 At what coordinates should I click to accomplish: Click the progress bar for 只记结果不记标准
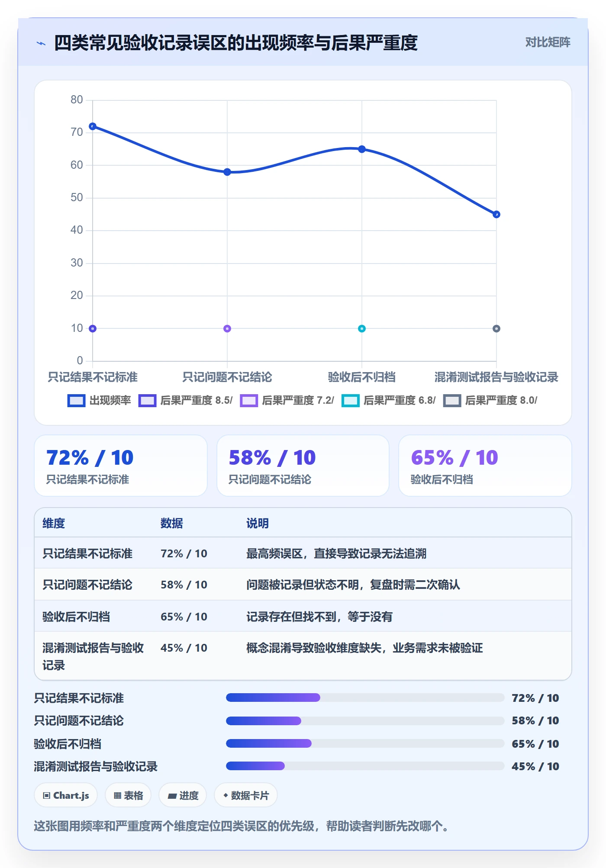coord(365,698)
